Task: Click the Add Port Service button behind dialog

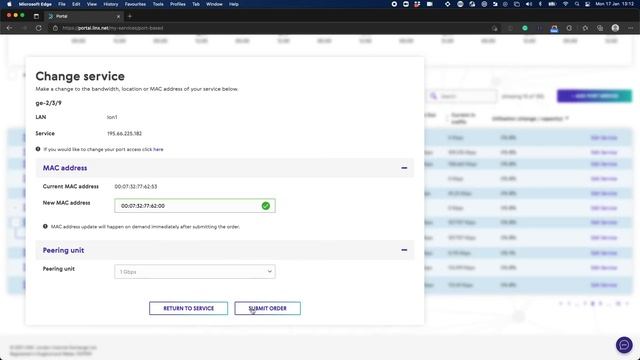Action: 594,96
